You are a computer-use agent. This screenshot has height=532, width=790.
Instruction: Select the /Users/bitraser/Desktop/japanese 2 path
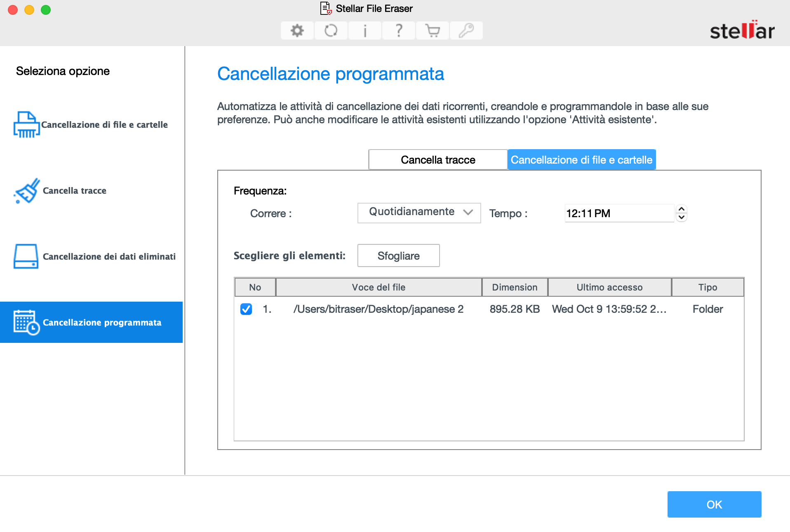point(378,309)
